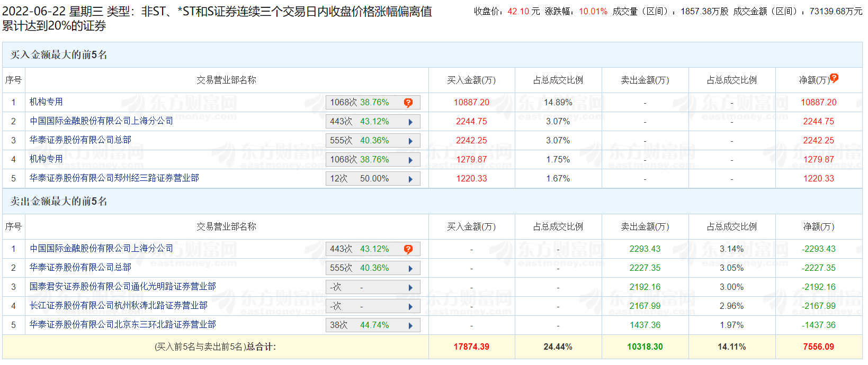Click the 2293.43 sell amount cell
The height and width of the screenshot is (365, 868).
645,249
